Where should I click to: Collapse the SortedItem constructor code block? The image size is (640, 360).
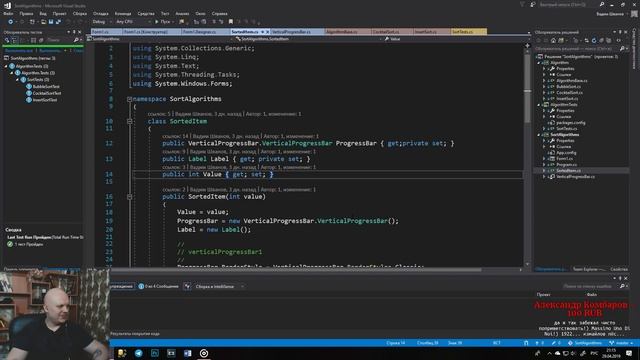[x=129, y=196]
